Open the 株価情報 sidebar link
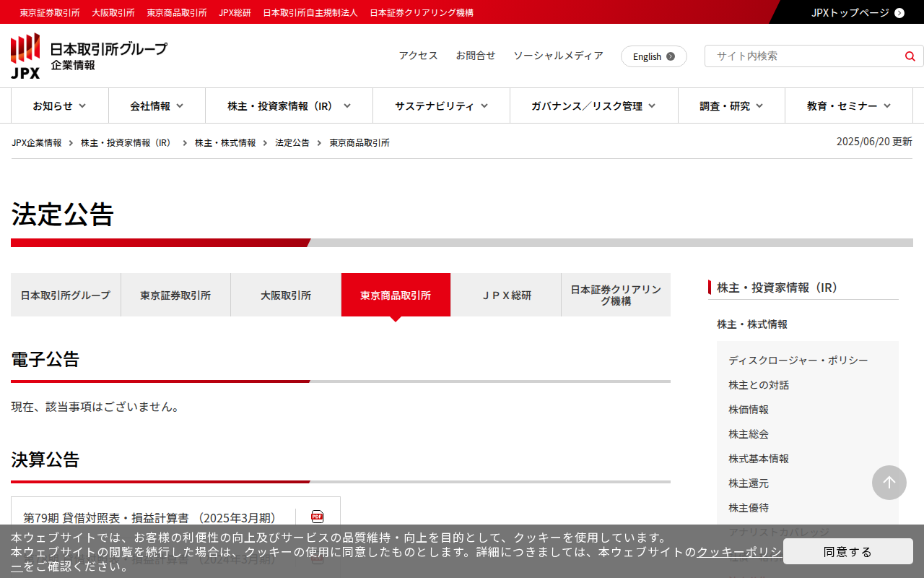Screen dimensions: 924x578 [748, 410]
